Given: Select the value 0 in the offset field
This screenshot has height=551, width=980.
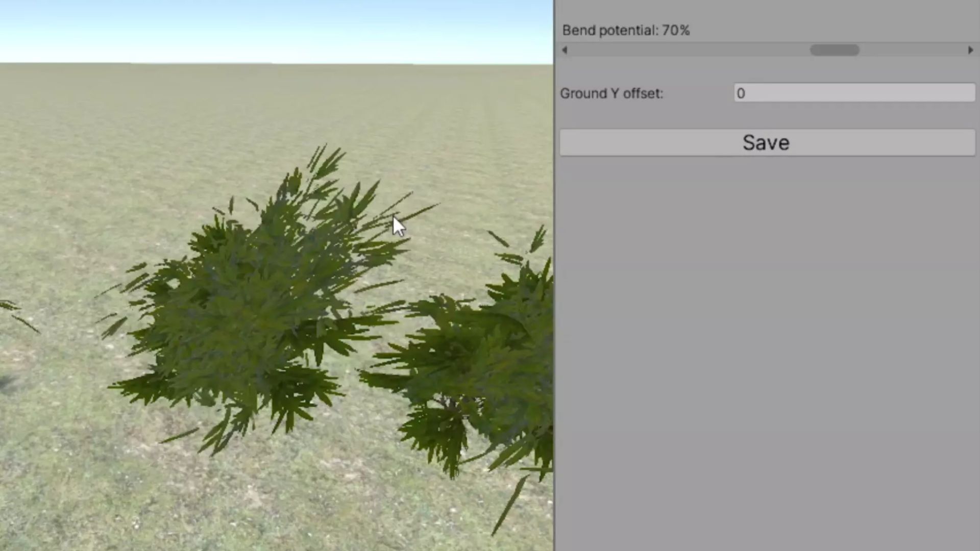Looking at the screenshot, I should pyautogui.click(x=740, y=93).
